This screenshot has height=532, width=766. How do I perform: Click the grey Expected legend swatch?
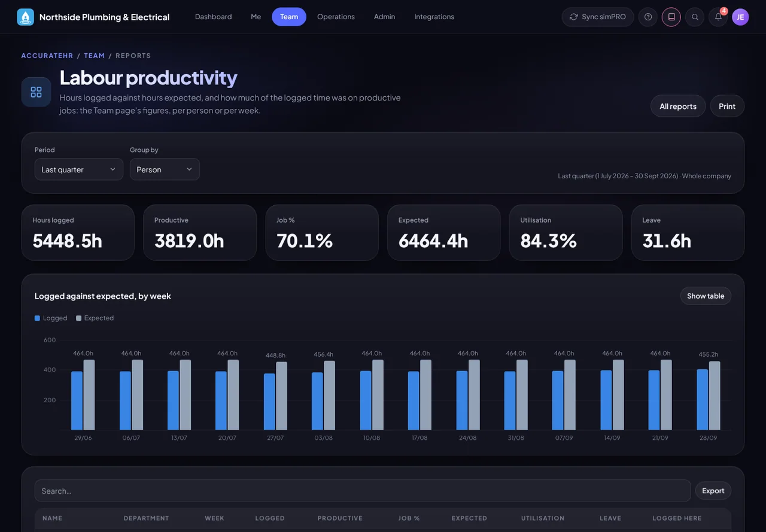click(x=78, y=318)
